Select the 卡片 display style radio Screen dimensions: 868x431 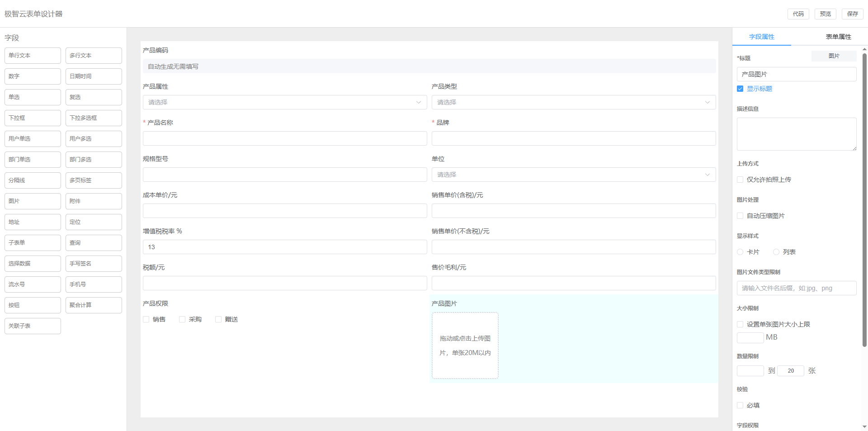(x=740, y=252)
